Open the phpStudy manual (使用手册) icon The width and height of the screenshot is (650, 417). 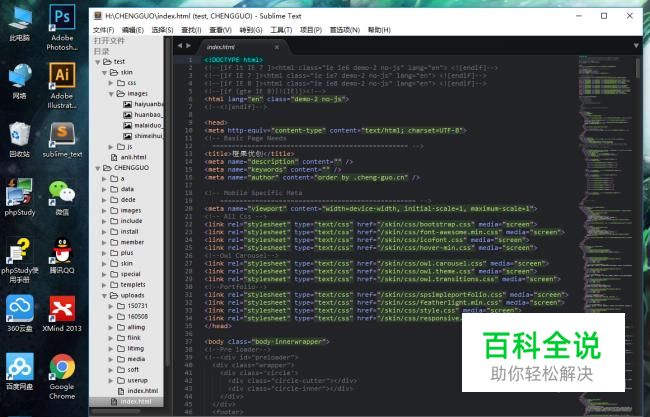pos(19,260)
